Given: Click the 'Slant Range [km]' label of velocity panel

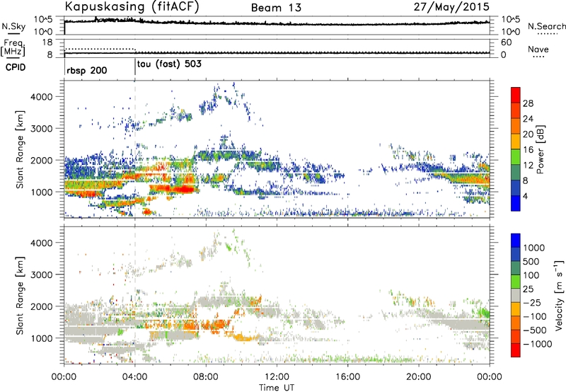Looking at the screenshot, I should [x=20, y=296].
